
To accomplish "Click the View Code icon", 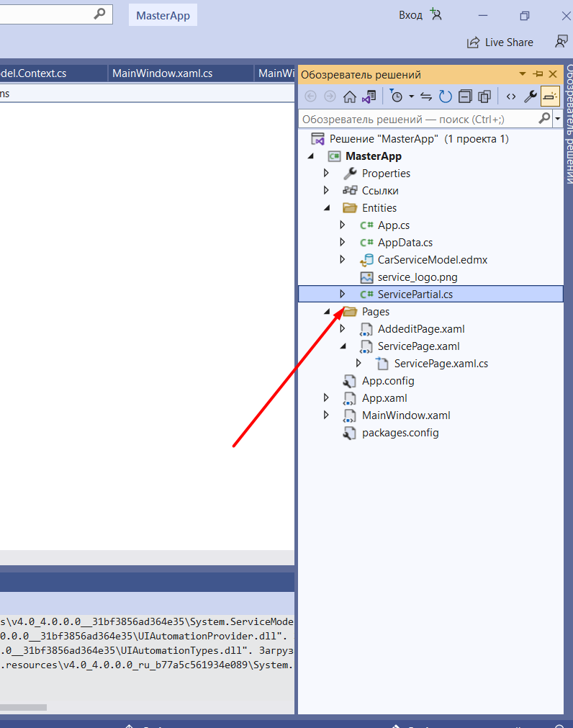I will point(511,96).
